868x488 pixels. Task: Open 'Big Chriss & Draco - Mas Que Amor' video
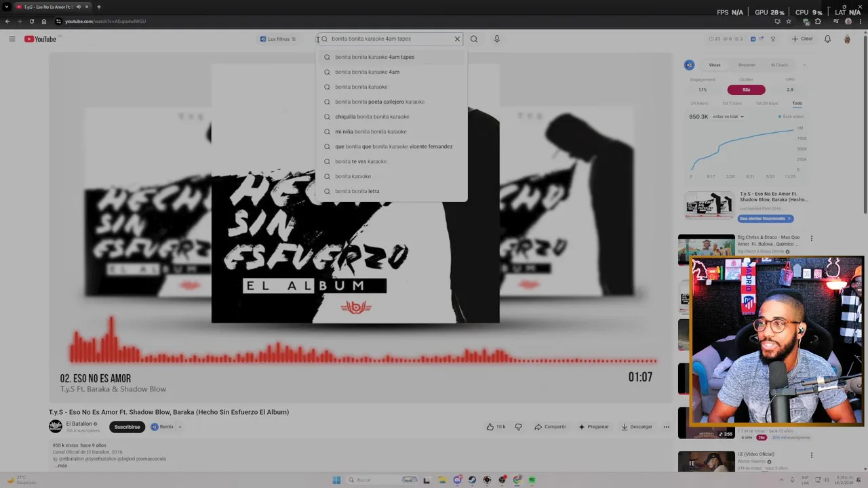(769, 240)
